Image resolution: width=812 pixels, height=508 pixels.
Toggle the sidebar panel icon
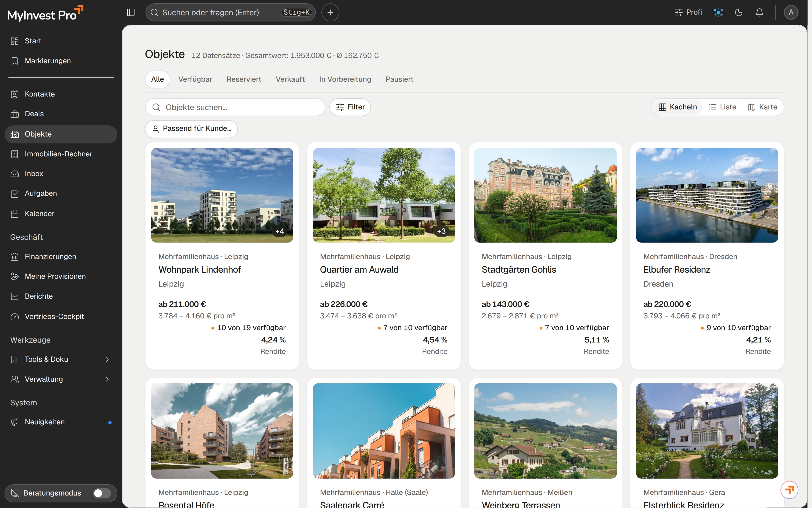pos(131,12)
